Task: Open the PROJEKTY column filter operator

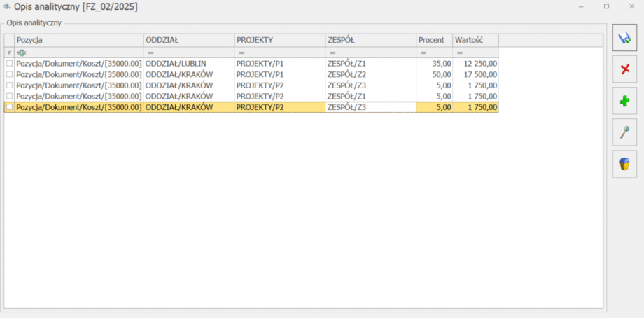Action: click(x=241, y=53)
